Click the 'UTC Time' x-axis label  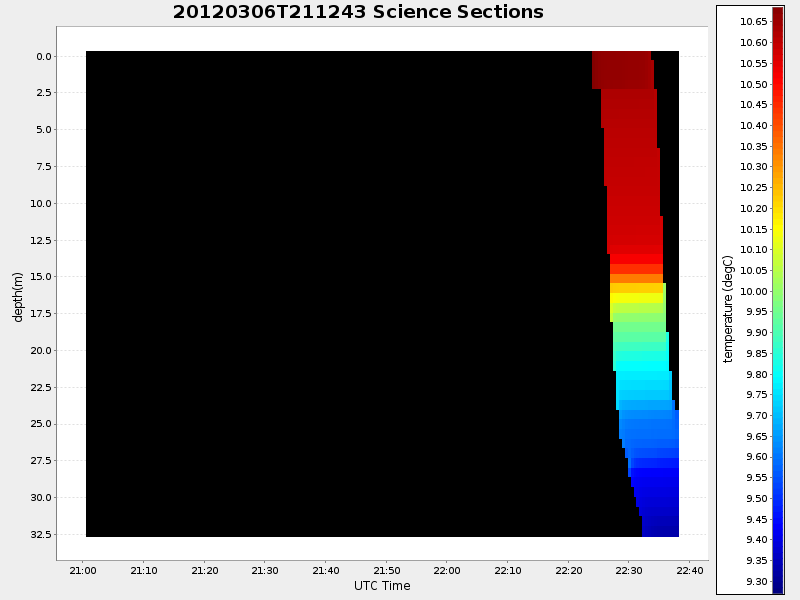tap(382, 586)
